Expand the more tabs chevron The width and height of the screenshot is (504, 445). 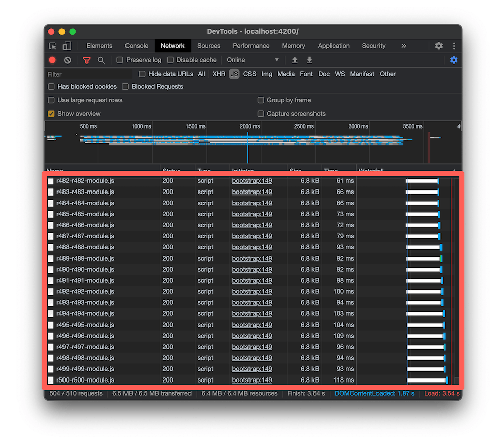pyautogui.click(x=403, y=46)
